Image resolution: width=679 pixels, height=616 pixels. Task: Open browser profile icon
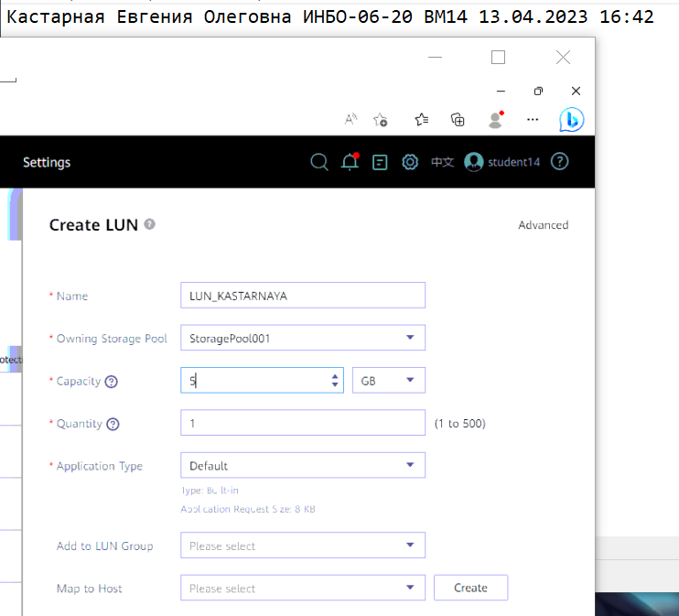[495, 120]
